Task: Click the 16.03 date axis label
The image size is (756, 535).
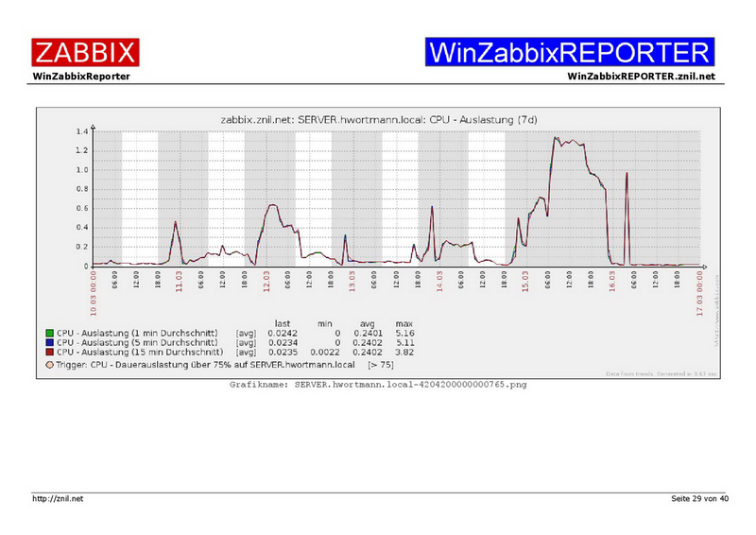Action: click(x=612, y=282)
